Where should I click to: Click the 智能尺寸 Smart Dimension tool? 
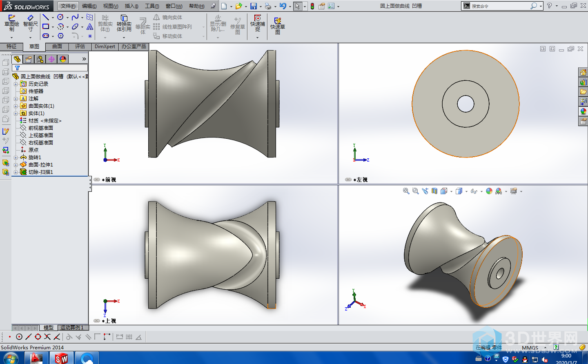point(31,23)
